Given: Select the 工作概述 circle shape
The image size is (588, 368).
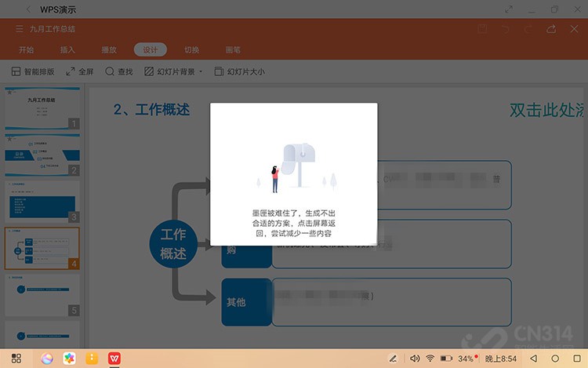Looking at the screenshot, I should pyautogui.click(x=173, y=244).
